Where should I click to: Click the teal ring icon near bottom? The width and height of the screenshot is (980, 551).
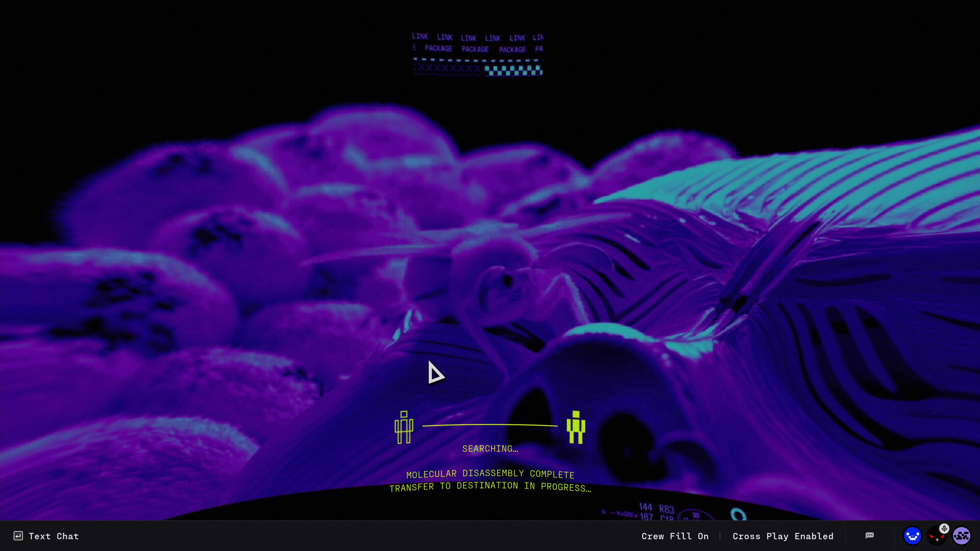pyautogui.click(x=738, y=515)
